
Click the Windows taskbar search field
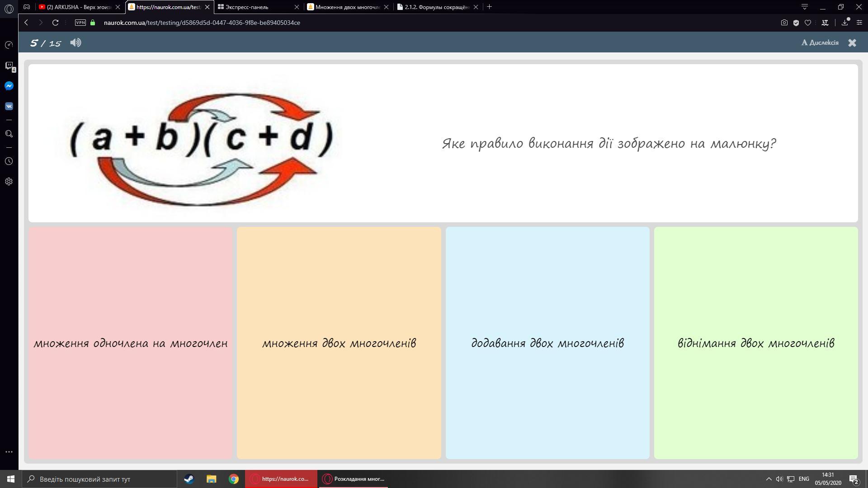[100, 479]
